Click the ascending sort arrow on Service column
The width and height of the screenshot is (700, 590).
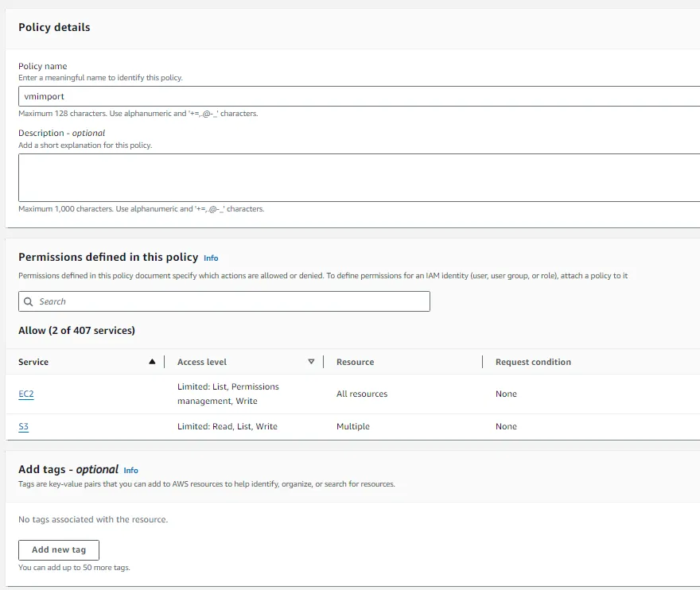[x=152, y=362]
